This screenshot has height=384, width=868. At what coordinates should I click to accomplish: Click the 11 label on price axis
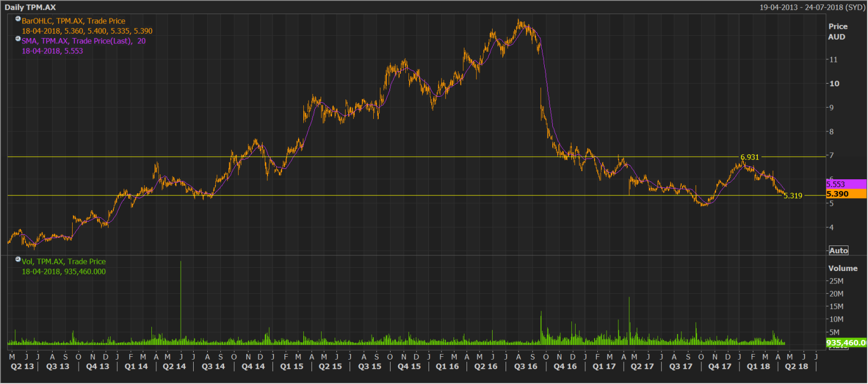pyautogui.click(x=833, y=60)
